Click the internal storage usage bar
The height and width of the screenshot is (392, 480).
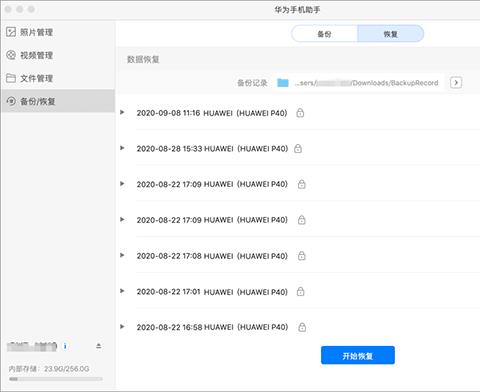(56, 379)
